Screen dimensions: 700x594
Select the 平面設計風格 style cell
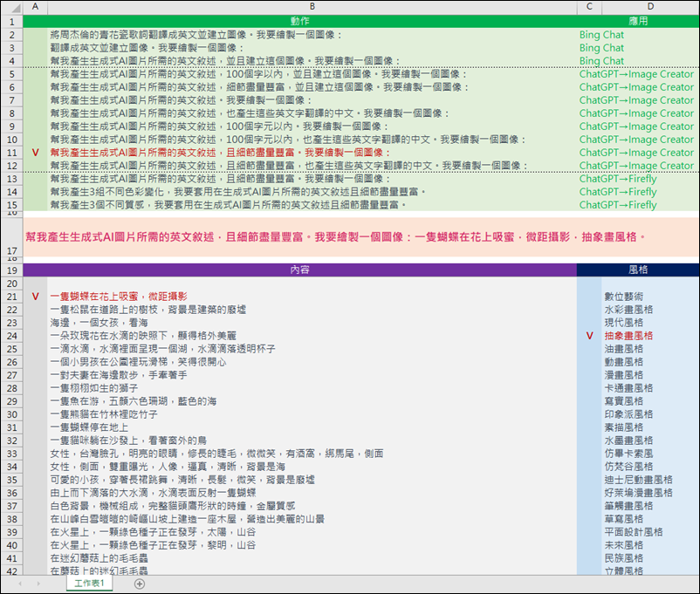(x=650, y=532)
